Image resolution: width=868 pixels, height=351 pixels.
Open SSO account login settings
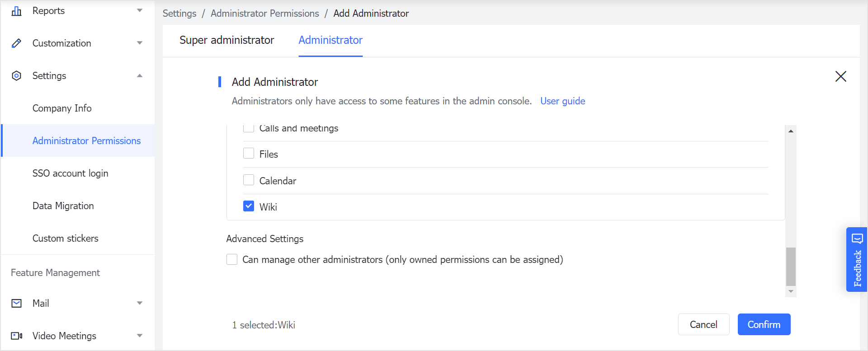70,173
